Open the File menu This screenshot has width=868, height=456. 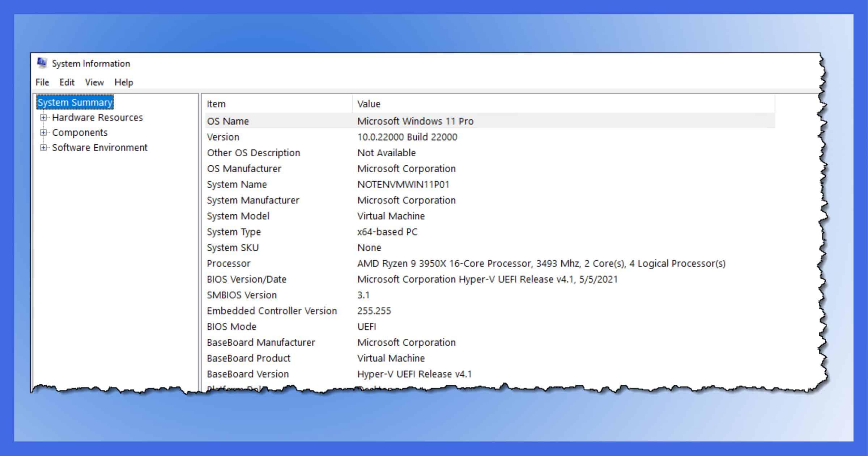point(42,82)
